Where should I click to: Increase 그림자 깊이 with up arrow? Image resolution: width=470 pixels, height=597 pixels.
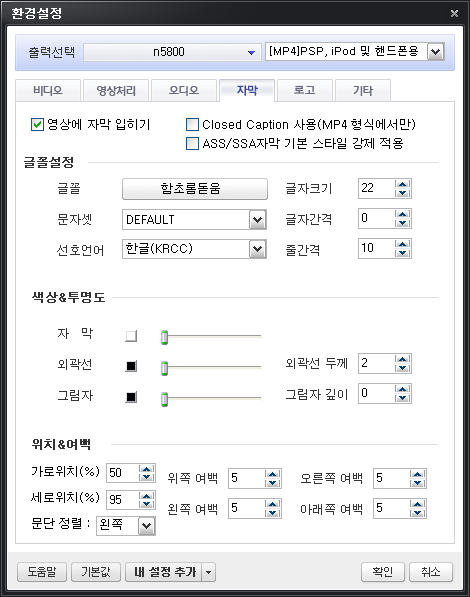pos(403,389)
